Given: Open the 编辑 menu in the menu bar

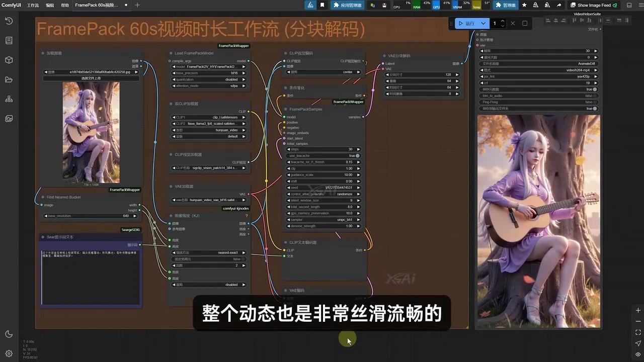Looking at the screenshot, I should pos(49,6).
